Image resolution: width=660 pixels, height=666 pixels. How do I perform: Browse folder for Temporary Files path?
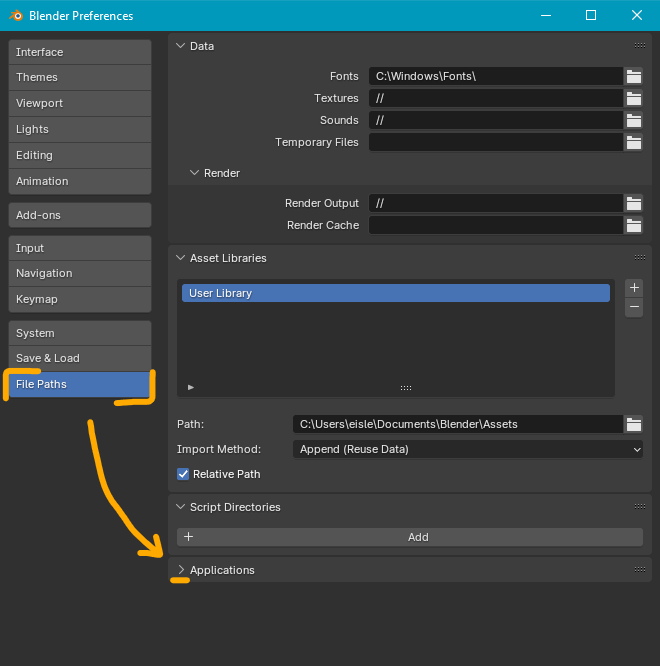(634, 142)
